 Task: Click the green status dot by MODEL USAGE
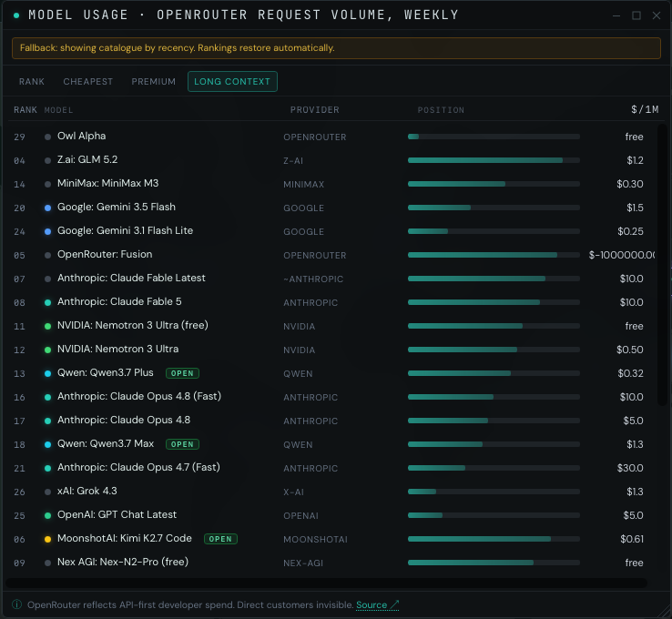tap(16, 15)
